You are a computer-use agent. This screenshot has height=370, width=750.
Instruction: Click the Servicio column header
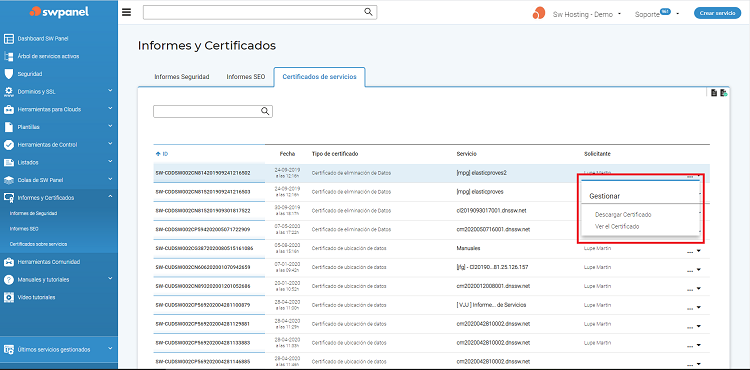pyautogui.click(x=466, y=154)
